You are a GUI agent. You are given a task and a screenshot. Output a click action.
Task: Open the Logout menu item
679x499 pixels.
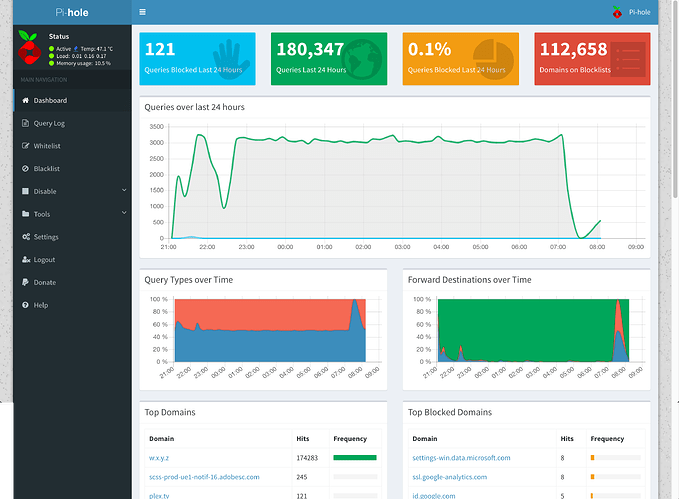coord(44,260)
